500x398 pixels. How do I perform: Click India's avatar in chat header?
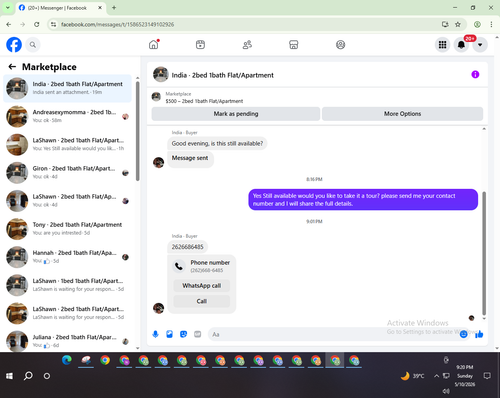coord(161,74)
